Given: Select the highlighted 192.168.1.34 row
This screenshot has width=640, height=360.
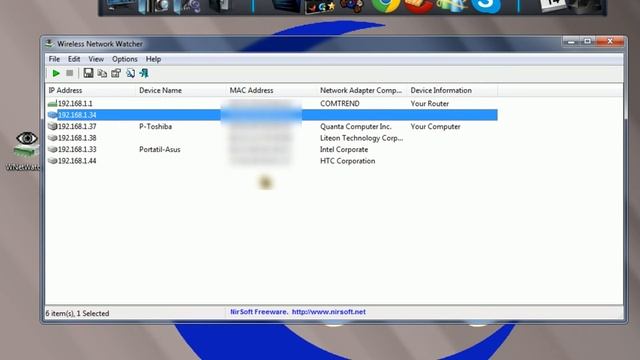Looking at the screenshot, I should (x=272, y=115).
